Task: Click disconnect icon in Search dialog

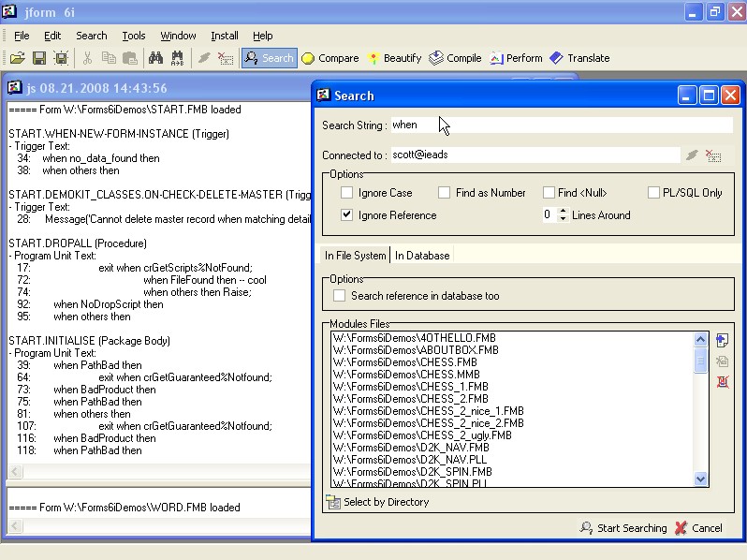Action: point(713,155)
